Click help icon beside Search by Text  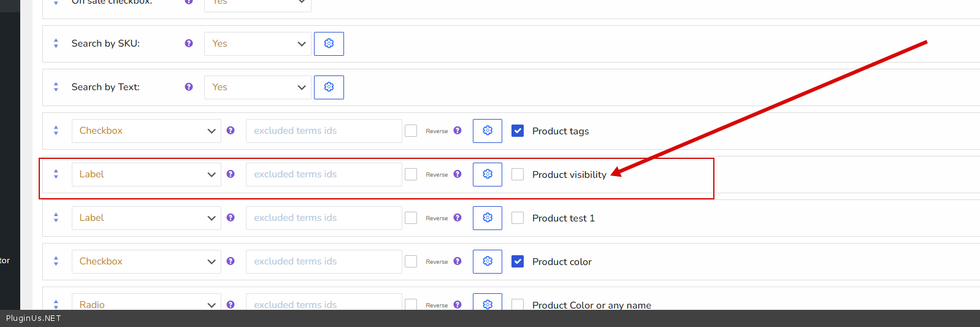tap(189, 87)
